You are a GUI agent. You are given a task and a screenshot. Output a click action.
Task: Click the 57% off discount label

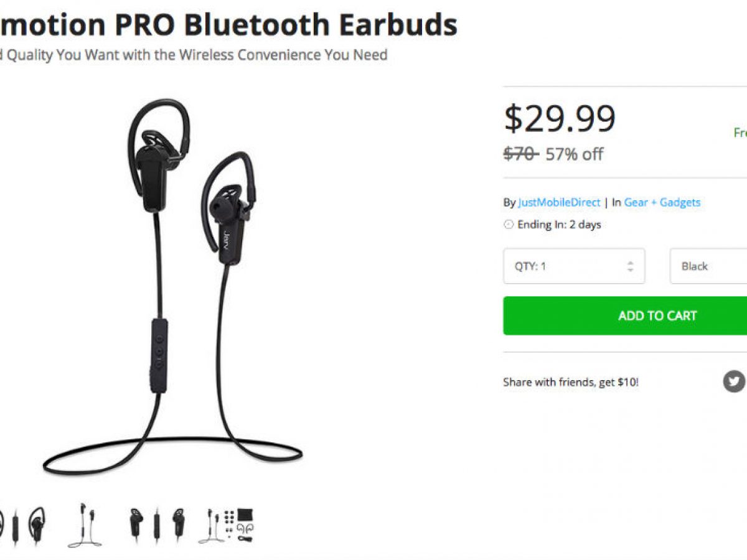[x=575, y=154]
